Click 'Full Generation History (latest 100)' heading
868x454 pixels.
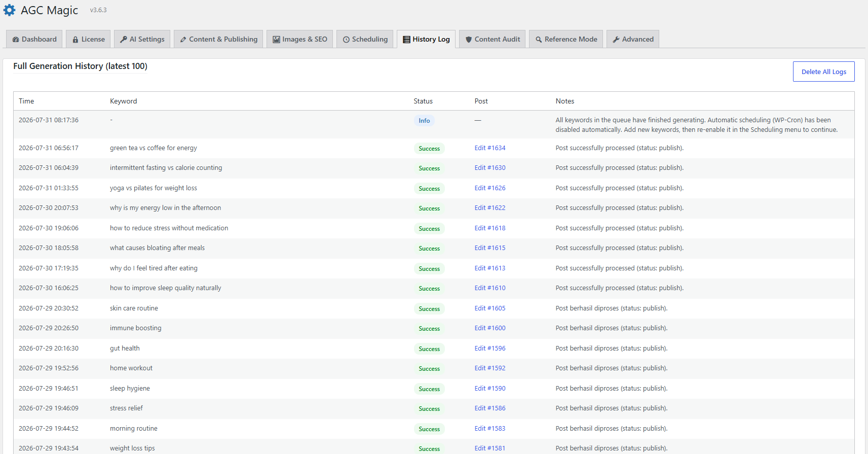pos(80,66)
